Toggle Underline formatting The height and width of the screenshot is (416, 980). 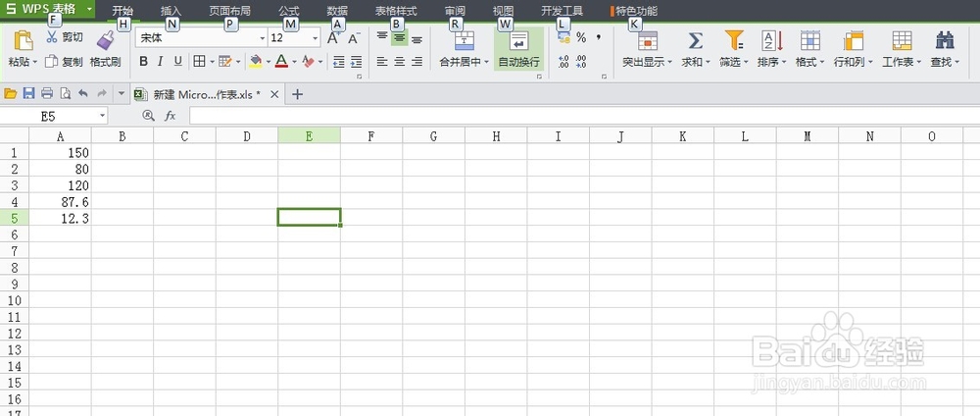click(x=178, y=61)
